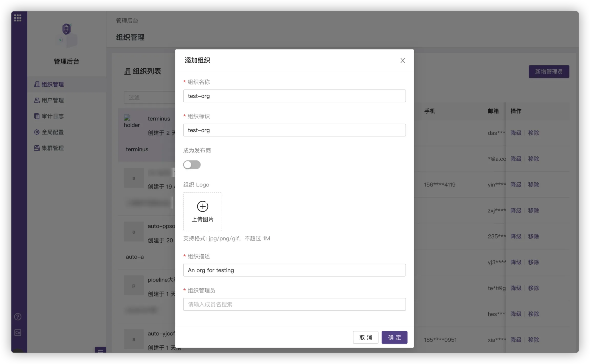The width and height of the screenshot is (590, 364).
Task: Open 组织管理 in the sidebar
Action: point(52,84)
